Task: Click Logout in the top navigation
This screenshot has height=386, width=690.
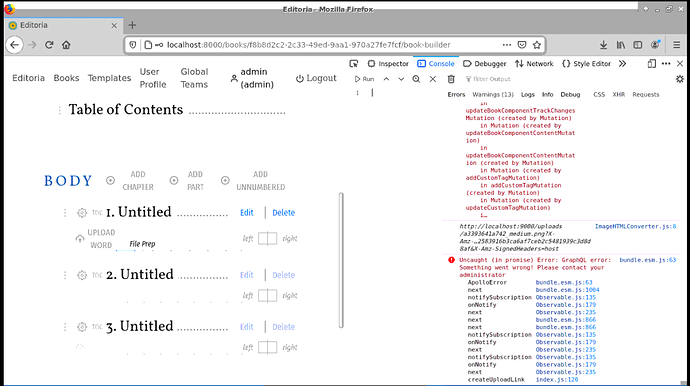Action: tap(316, 78)
